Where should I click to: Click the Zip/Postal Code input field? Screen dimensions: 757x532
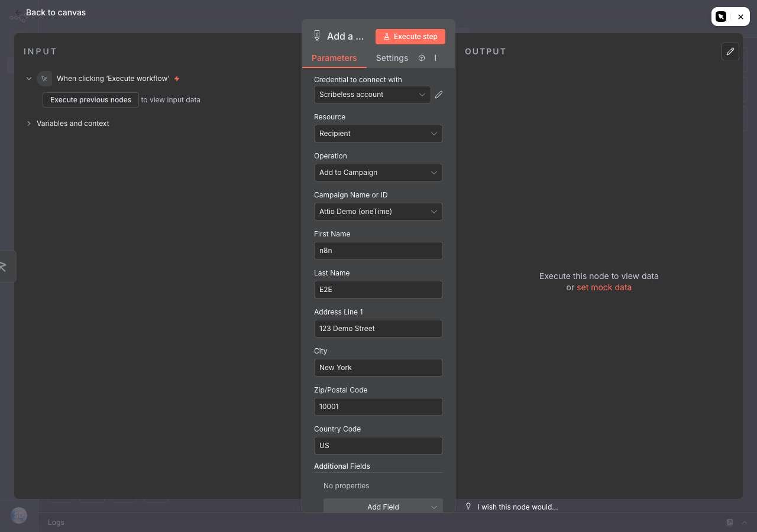378,407
